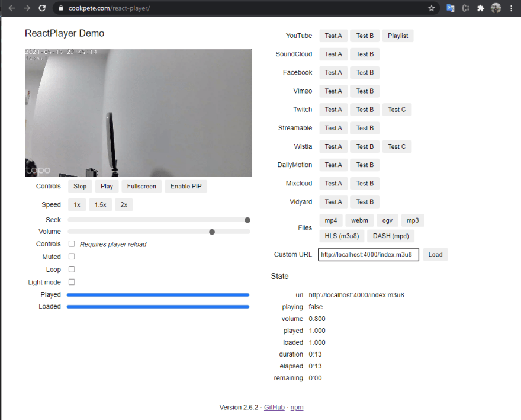The height and width of the screenshot is (420, 521).
Task: Click the site lock icon in the address bar
Action: [x=61, y=8]
